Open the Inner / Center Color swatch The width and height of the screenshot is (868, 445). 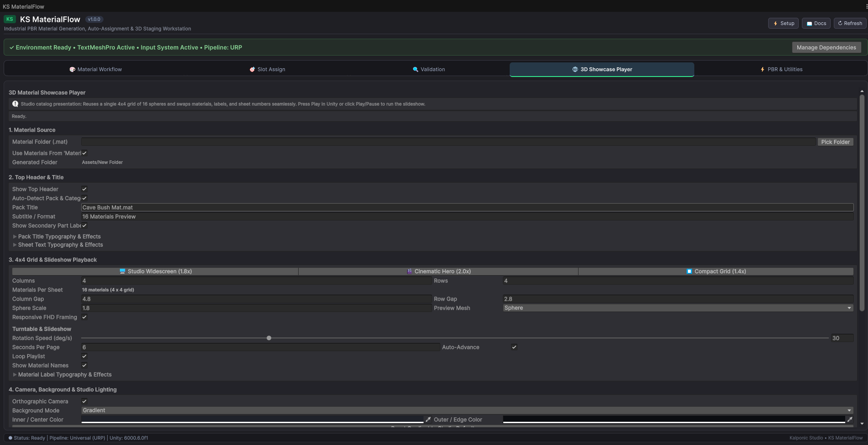point(253,419)
